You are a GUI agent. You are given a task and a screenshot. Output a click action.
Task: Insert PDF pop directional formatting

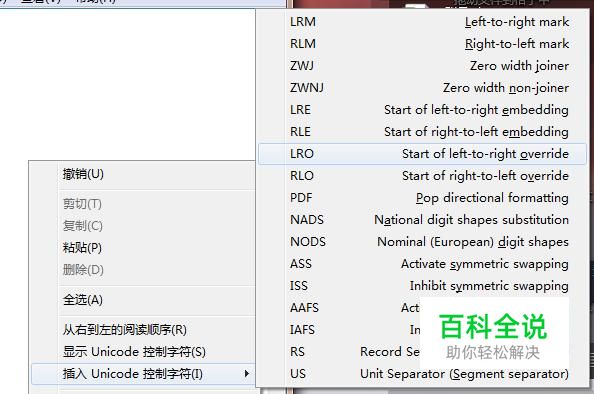[422, 198]
